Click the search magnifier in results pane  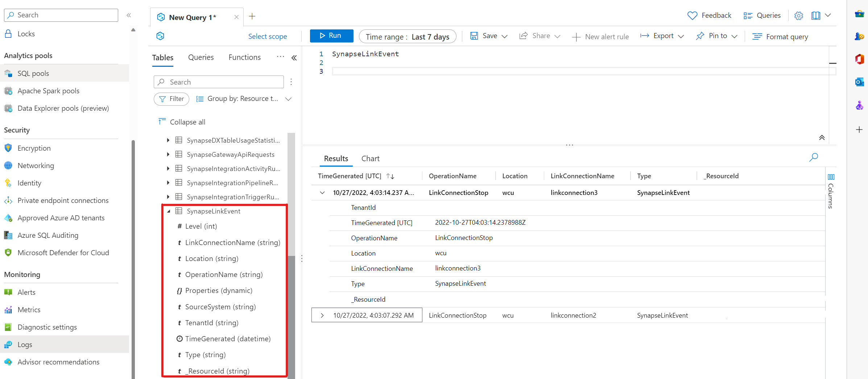click(x=813, y=157)
